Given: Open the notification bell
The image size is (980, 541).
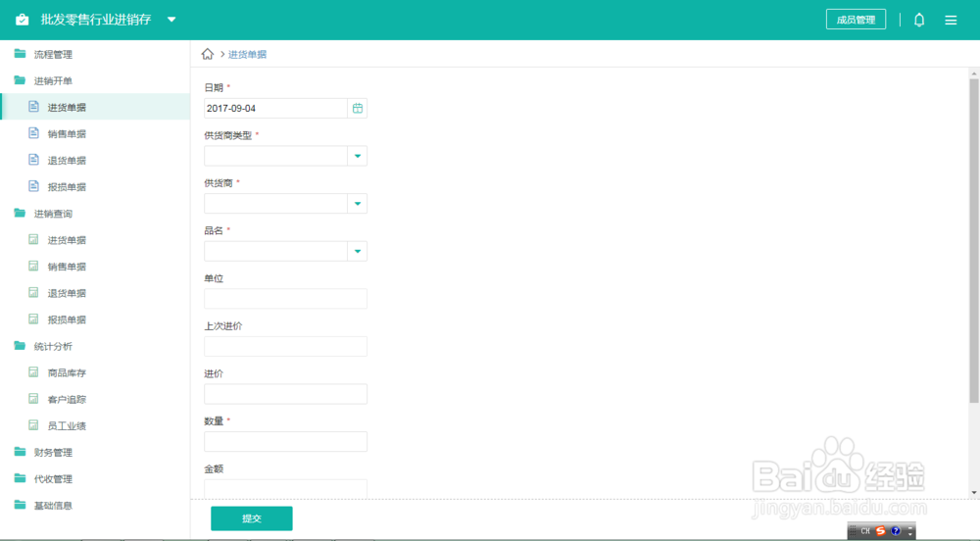Looking at the screenshot, I should 919,20.
